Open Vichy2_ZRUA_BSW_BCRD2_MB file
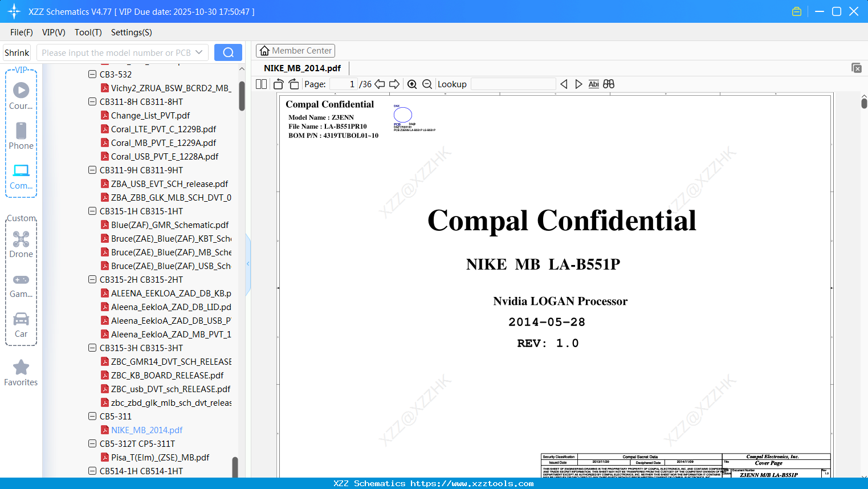868x489 pixels. [x=165, y=88]
